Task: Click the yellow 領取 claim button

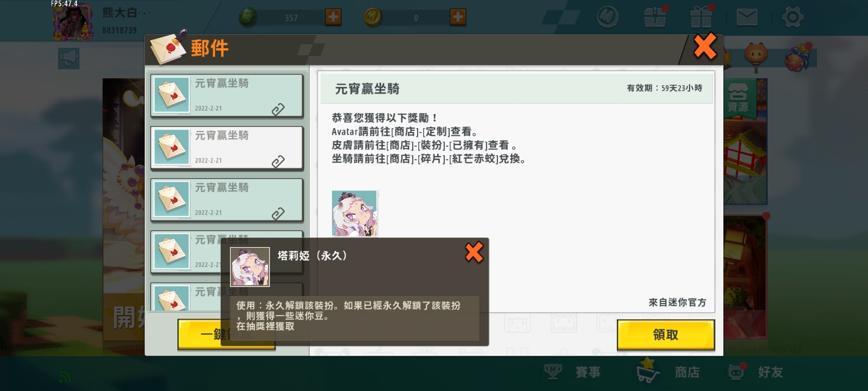Action: click(666, 335)
